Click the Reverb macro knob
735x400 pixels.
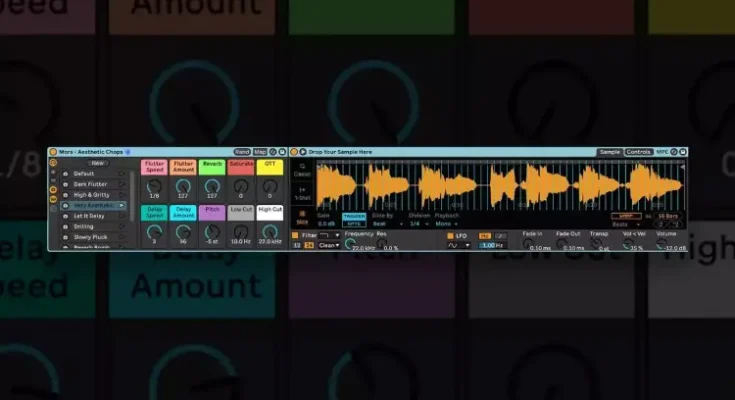pos(211,186)
